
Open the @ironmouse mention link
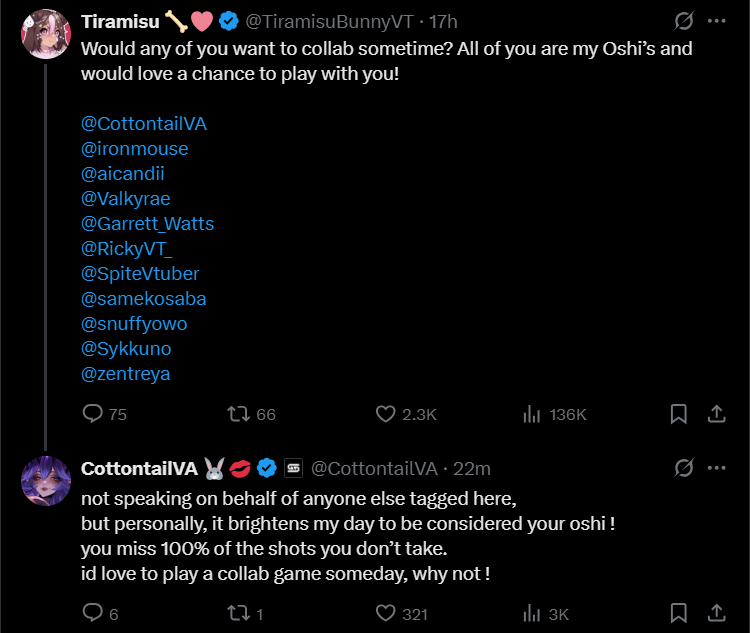(x=134, y=149)
